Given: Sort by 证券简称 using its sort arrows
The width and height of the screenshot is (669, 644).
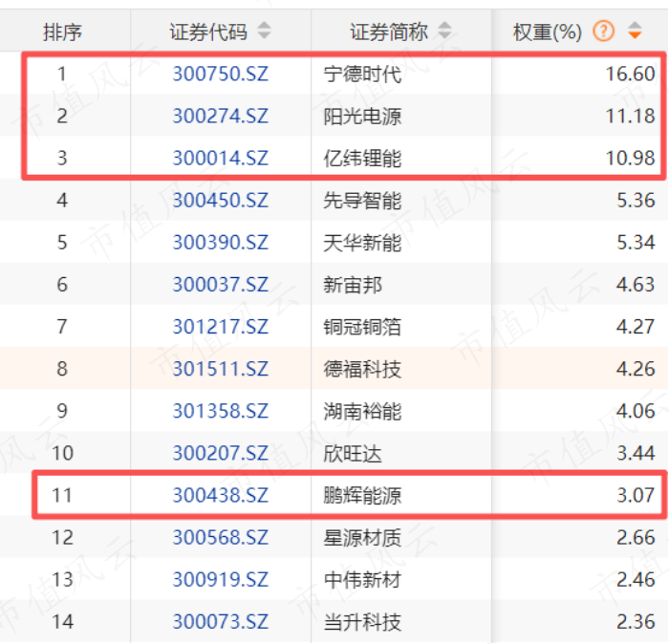Looking at the screenshot, I should (x=444, y=31).
